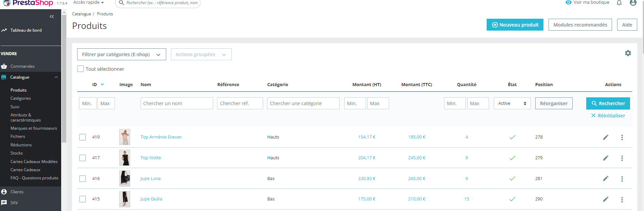The image size is (644, 211).
Task: Select the checkbox for product 417
Action: pyautogui.click(x=83, y=158)
